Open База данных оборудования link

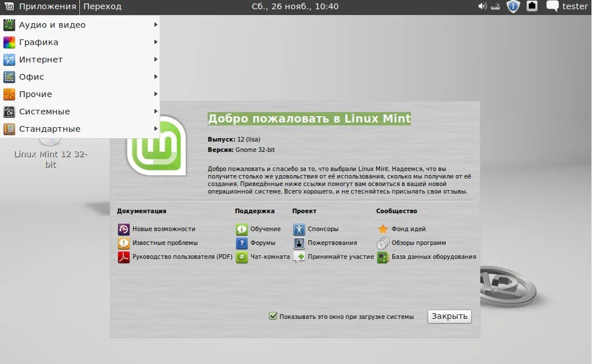[x=434, y=257]
